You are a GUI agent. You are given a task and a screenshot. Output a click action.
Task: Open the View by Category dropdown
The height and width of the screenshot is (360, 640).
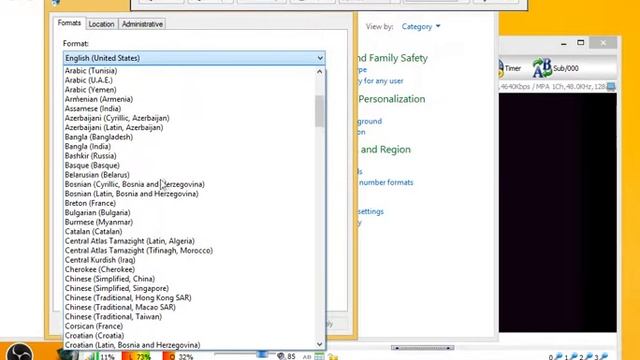click(x=421, y=27)
